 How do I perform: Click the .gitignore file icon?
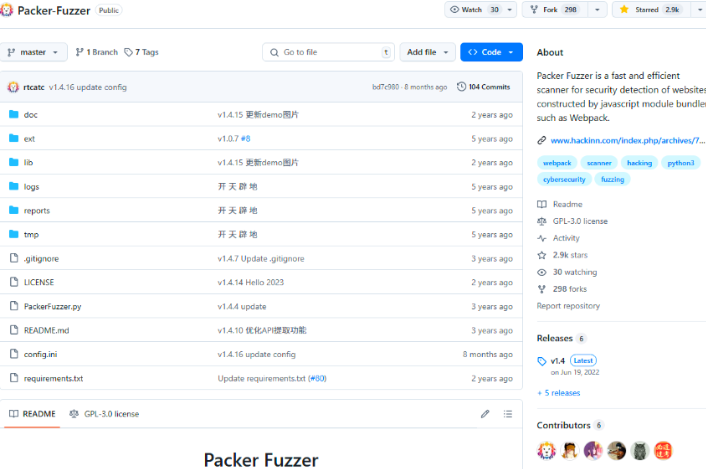[x=14, y=258]
